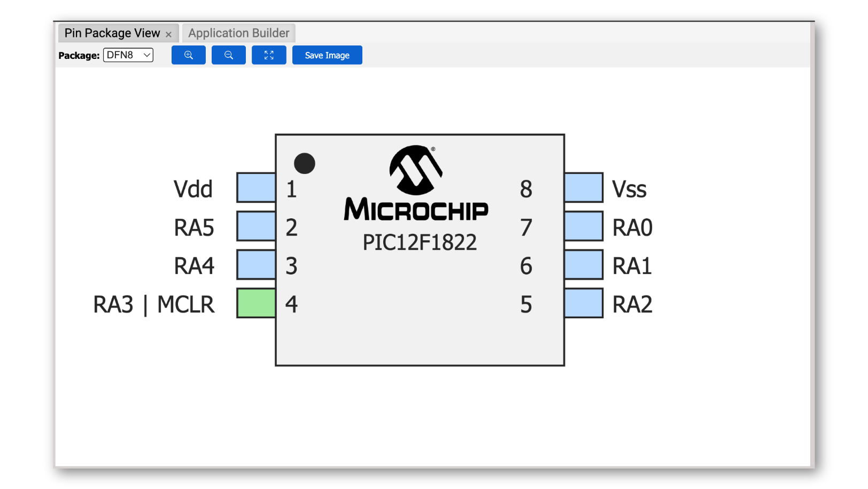Zoom in on the pin package view
This screenshot has height=489, width=868.
[x=188, y=55]
